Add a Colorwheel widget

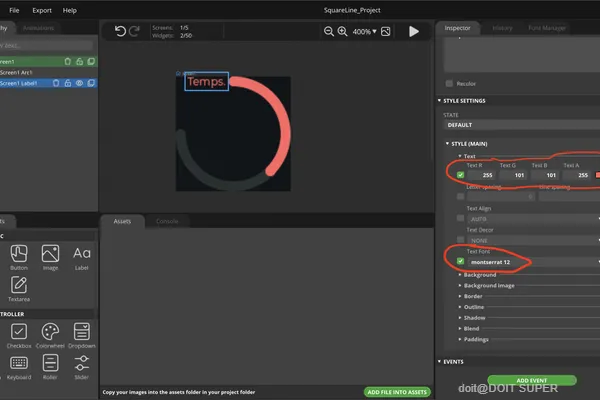(x=50, y=335)
